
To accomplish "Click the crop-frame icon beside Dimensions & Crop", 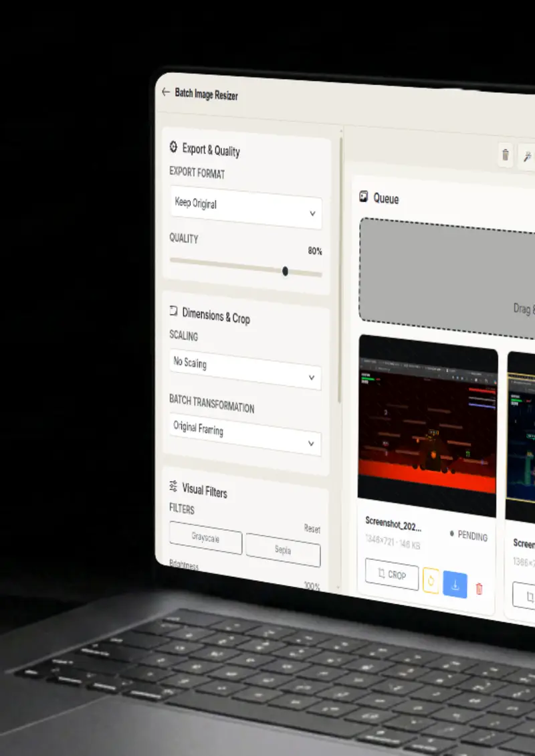I will point(173,311).
